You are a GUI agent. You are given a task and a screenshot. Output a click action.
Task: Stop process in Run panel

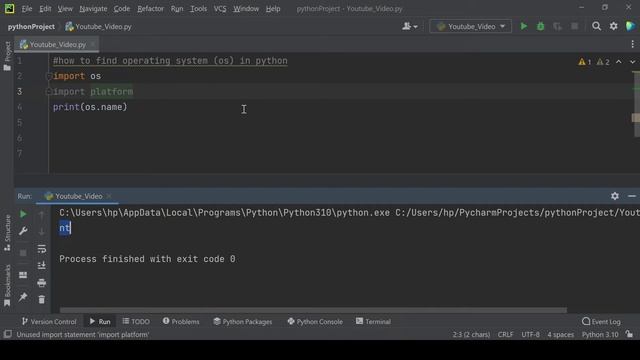[23, 253]
